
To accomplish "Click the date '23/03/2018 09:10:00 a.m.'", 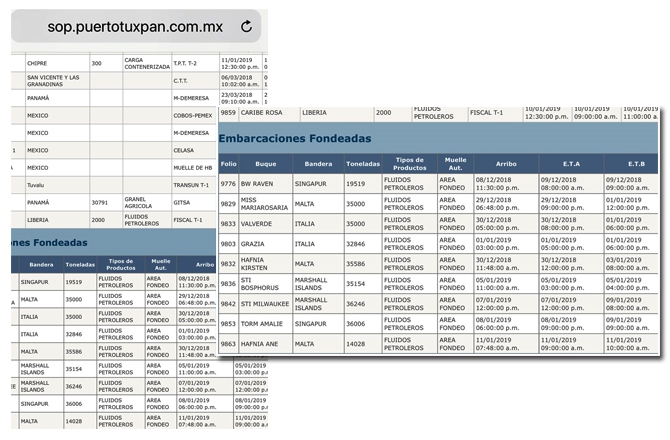I will [x=240, y=98].
